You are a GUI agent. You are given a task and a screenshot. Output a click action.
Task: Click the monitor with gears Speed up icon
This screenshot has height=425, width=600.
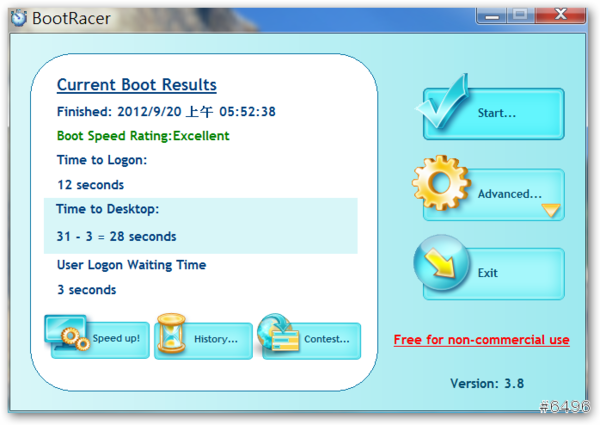[x=67, y=334]
